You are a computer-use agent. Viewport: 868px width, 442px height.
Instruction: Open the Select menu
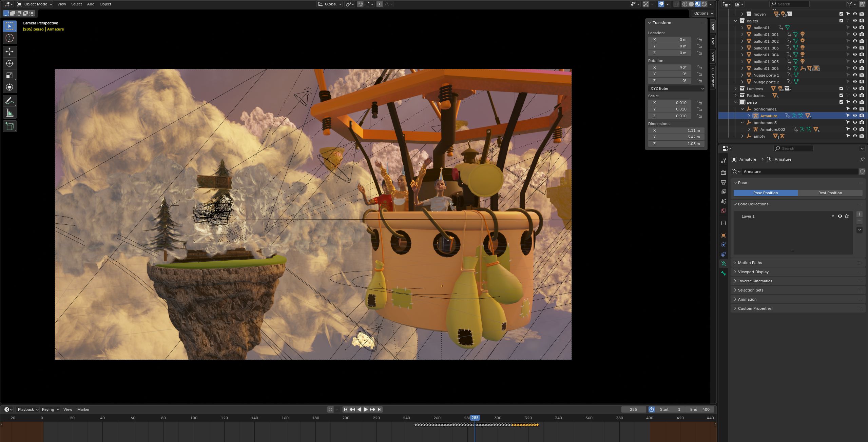(76, 4)
